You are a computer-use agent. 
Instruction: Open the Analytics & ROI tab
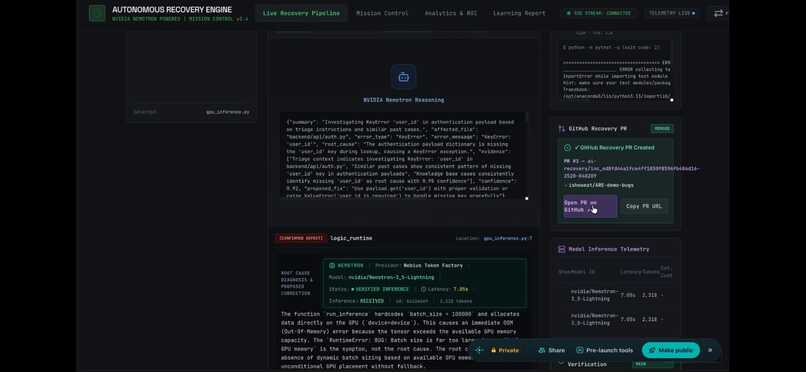coord(451,13)
